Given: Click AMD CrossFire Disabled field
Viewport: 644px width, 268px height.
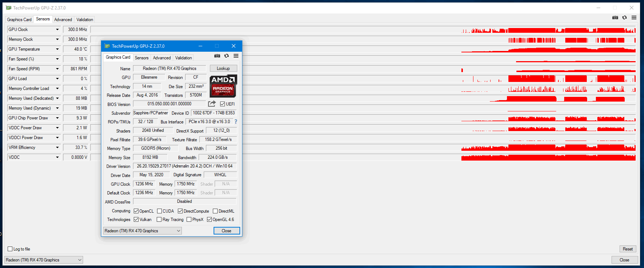Looking at the screenshot, I should pos(185,201).
